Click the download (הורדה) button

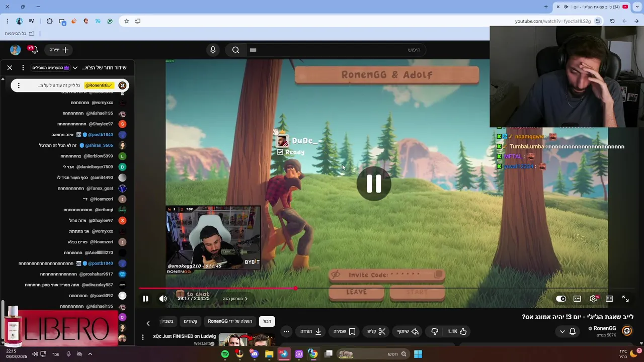click(311, 331)
